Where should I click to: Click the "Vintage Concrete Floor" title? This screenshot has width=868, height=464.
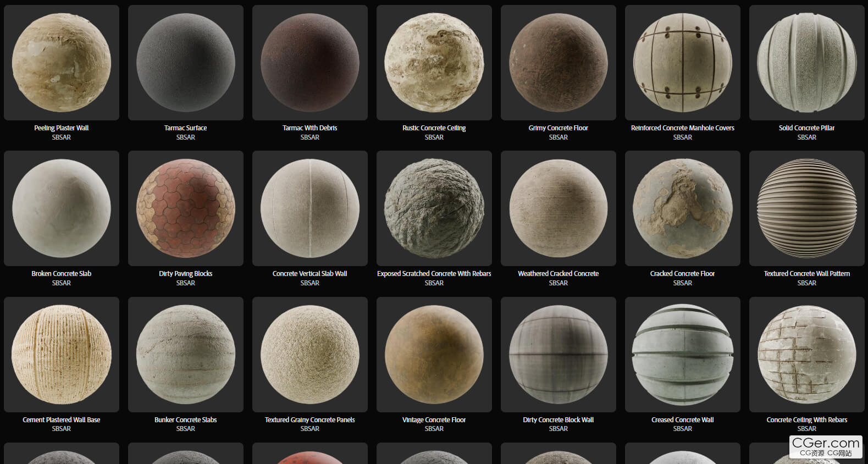pos(434,420)
